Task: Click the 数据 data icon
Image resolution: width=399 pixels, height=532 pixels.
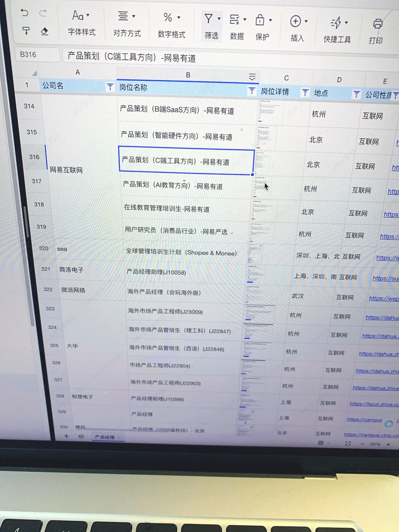Action: 234,19
